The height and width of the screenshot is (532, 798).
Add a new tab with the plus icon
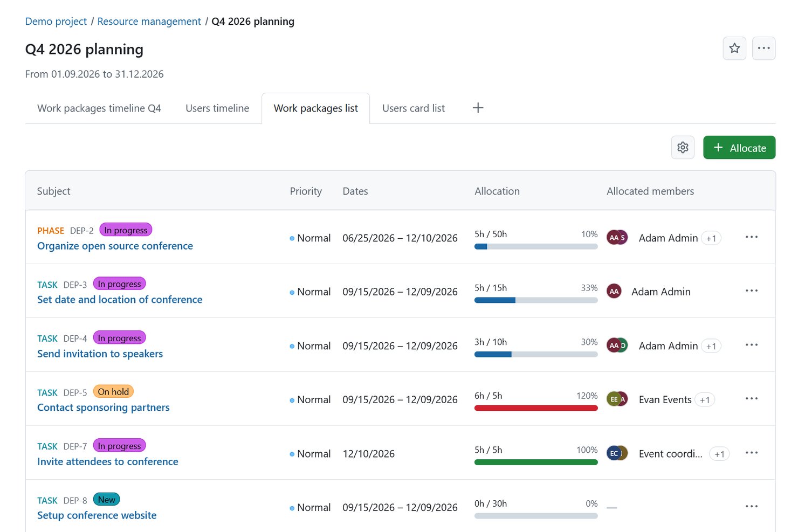coord(478,108)
